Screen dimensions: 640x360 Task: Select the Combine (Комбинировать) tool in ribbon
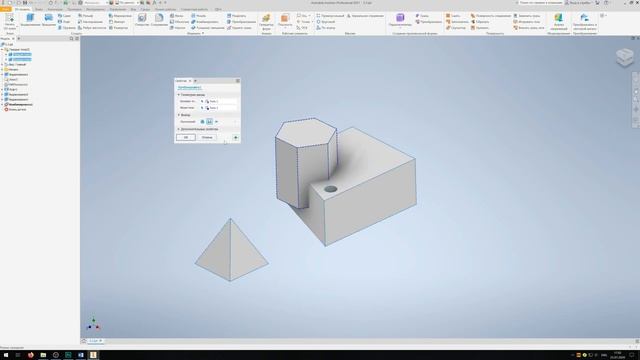pyautogui.click(x=205, y=22)
